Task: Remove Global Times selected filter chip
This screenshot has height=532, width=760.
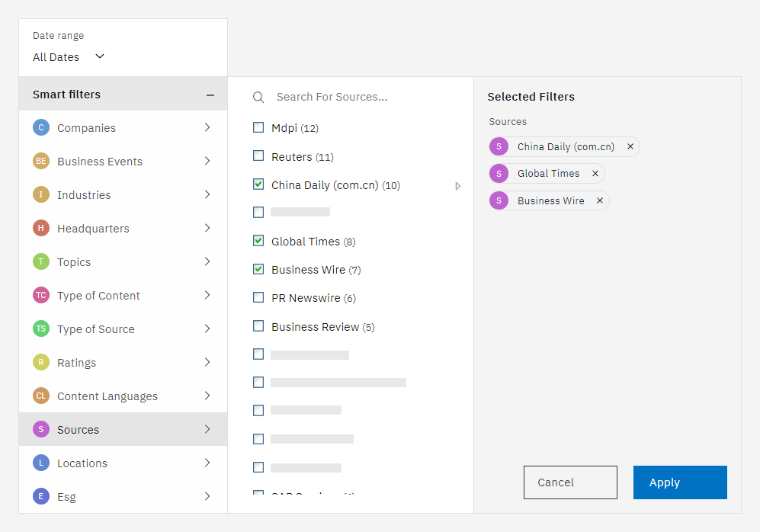Action: [595, 174]
